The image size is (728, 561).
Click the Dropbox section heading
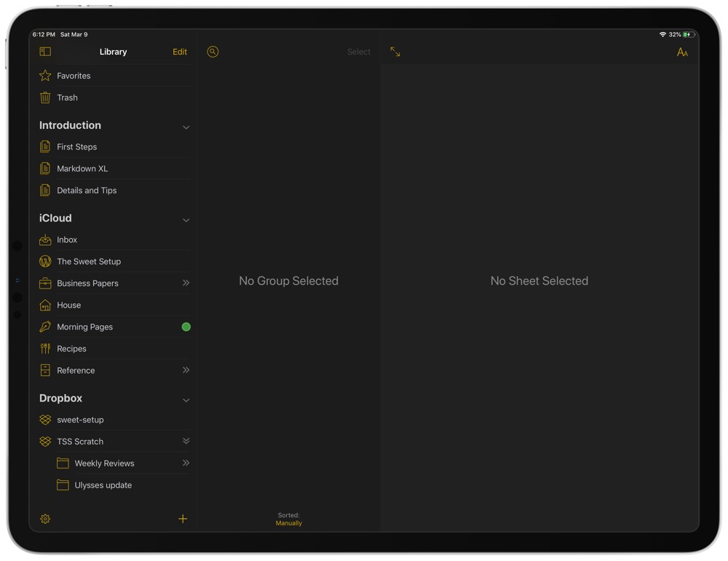pyautogui.click(x=61, y=398)
